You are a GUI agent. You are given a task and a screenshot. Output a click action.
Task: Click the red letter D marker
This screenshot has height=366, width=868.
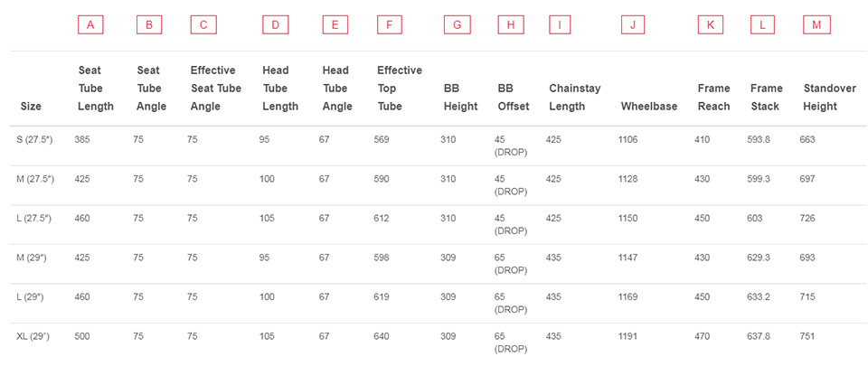[275, 25]
